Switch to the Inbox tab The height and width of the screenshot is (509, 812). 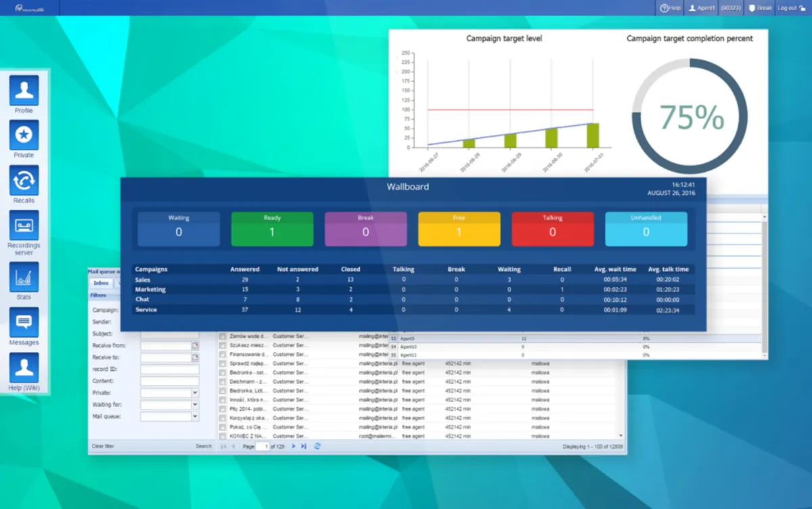pyautogui.click(x=101, y=283)
